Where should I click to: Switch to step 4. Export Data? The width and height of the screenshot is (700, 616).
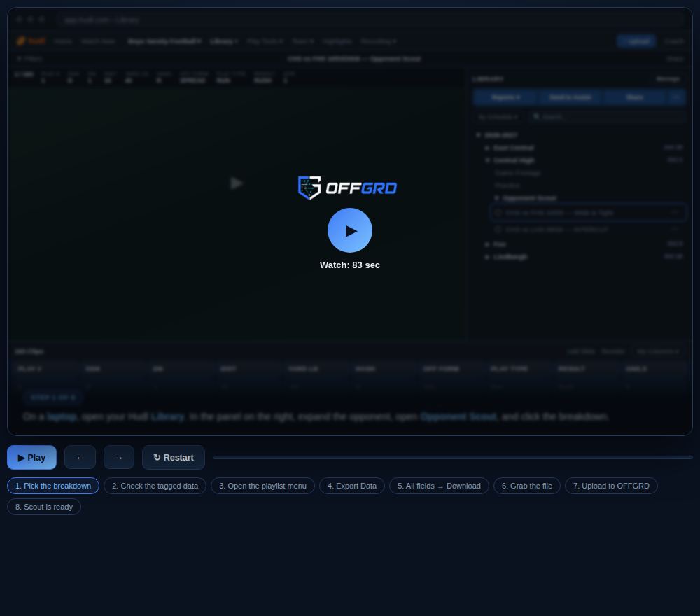coord(352,486)
